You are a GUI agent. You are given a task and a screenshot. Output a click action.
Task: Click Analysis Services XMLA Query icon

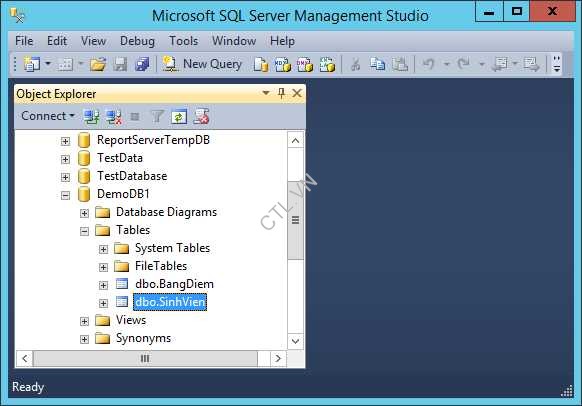[x=327, y=64]
